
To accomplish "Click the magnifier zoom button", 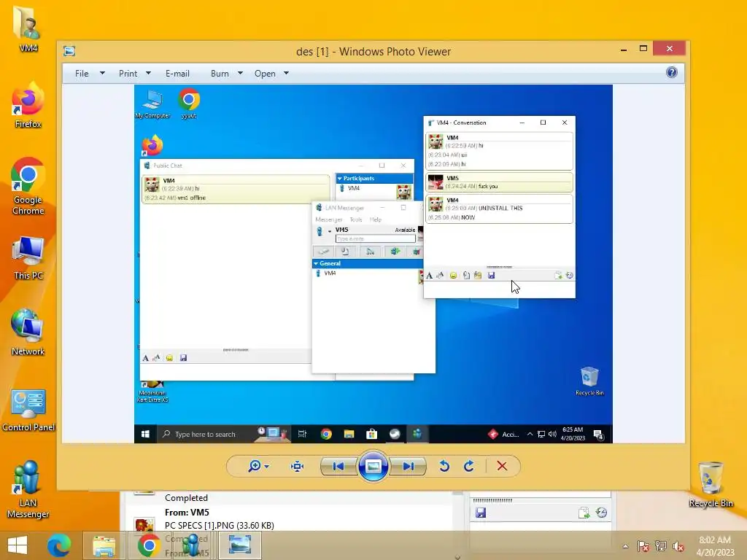I will 258,466.
